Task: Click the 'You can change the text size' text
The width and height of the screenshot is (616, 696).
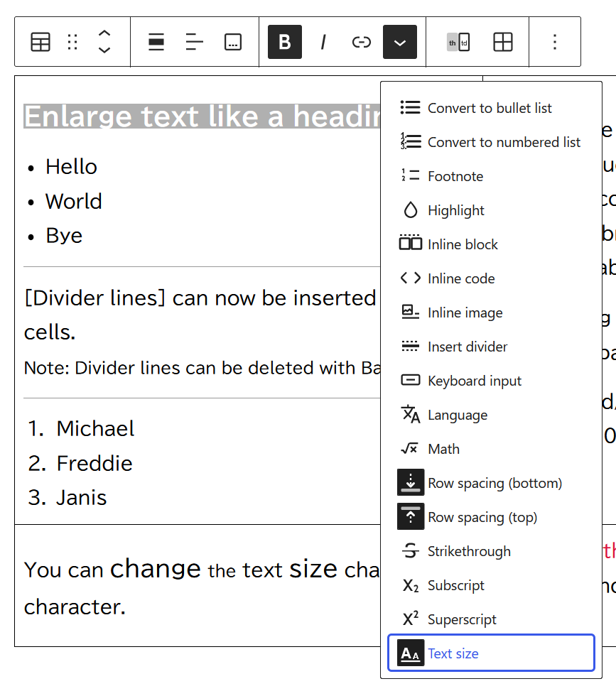Action: [181, 569]
